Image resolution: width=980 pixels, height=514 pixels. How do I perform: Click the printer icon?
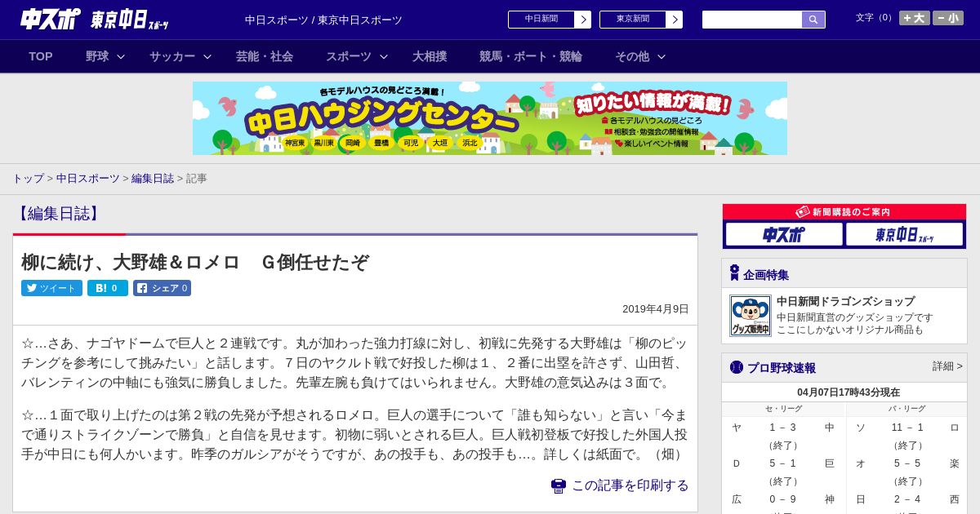[559, 485]
